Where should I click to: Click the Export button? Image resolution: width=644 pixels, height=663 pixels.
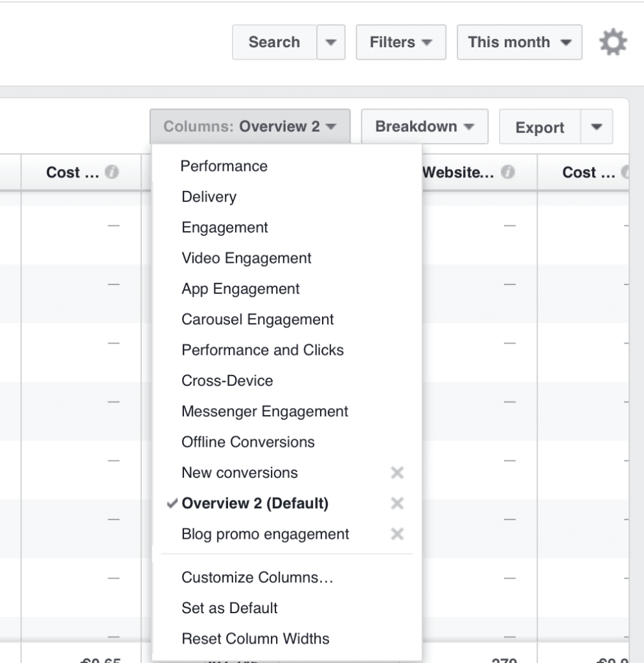[540, 128]
